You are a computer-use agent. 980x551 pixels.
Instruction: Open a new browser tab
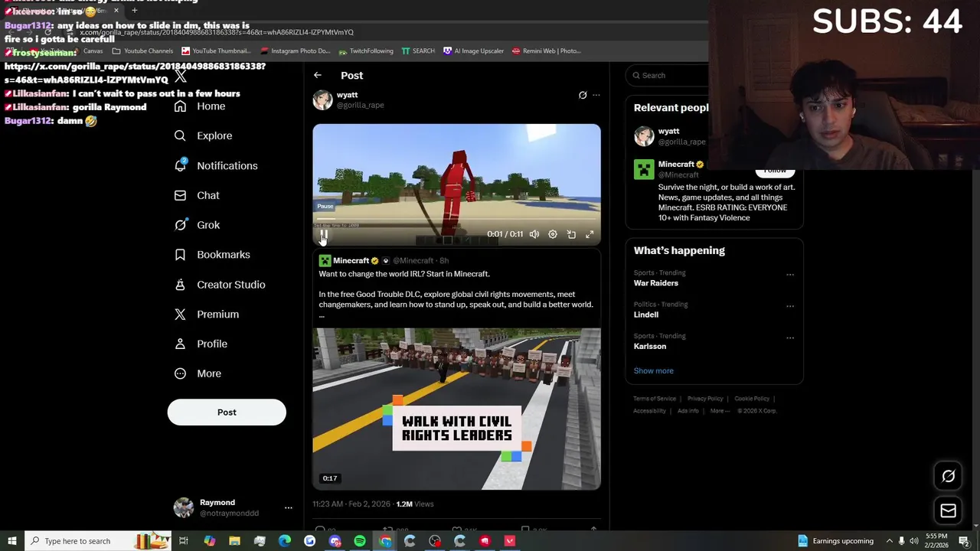pos(134,11)
